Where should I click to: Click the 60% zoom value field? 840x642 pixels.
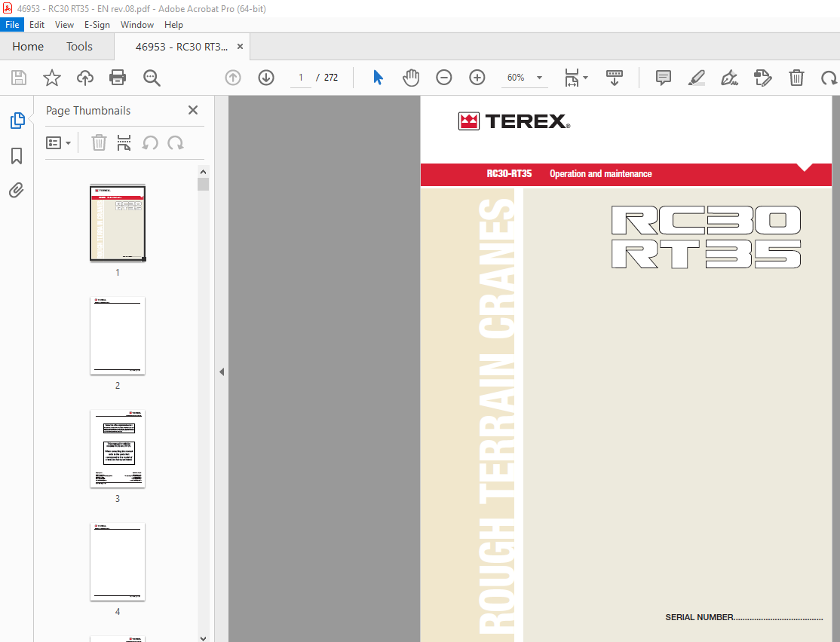point(516,78)
